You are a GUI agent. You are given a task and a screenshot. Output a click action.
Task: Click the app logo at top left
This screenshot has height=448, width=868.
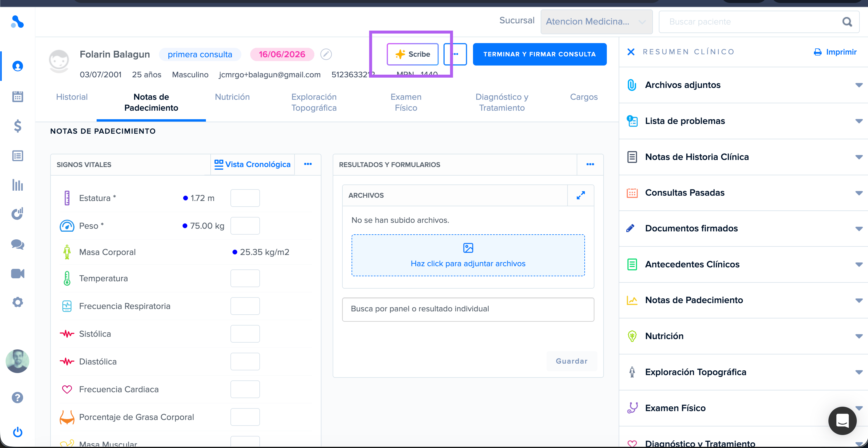click(x=17, y=22)
